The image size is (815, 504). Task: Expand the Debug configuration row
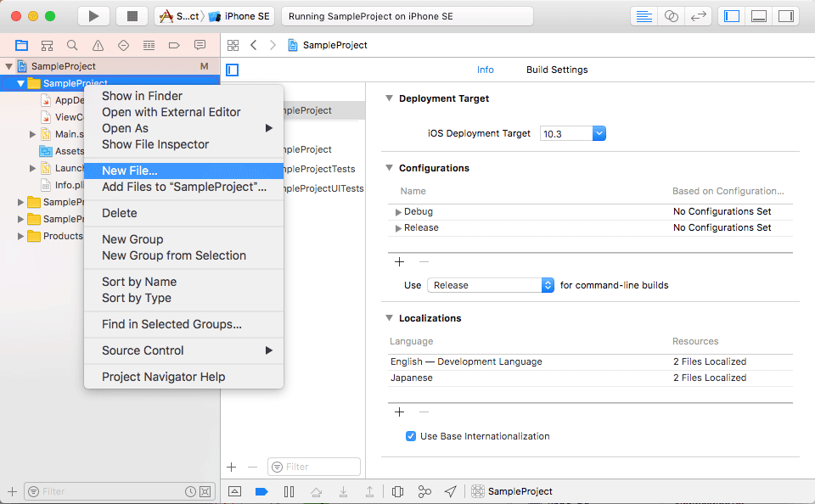pyautogui.click(x=398, y=212)
